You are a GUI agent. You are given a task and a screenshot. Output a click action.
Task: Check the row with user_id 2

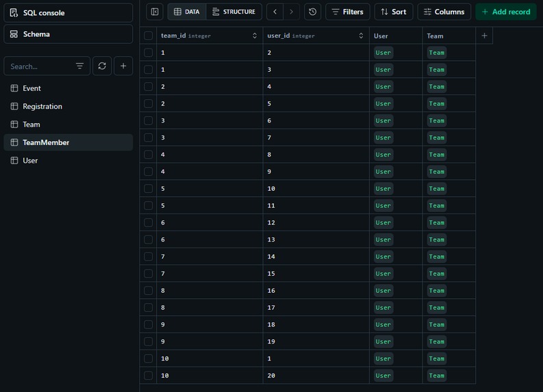click(x=148, y=53)
